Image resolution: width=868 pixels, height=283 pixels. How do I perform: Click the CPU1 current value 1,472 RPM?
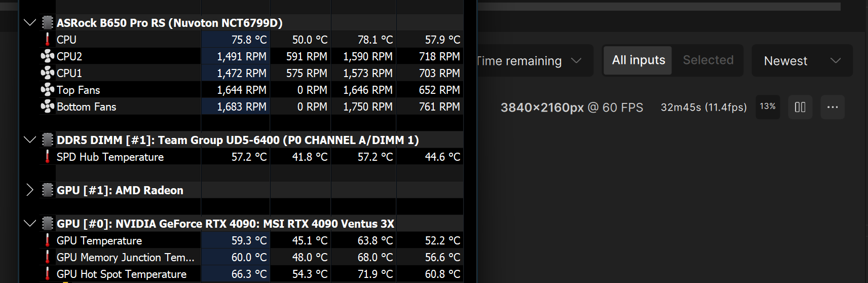tap(242, 73)
